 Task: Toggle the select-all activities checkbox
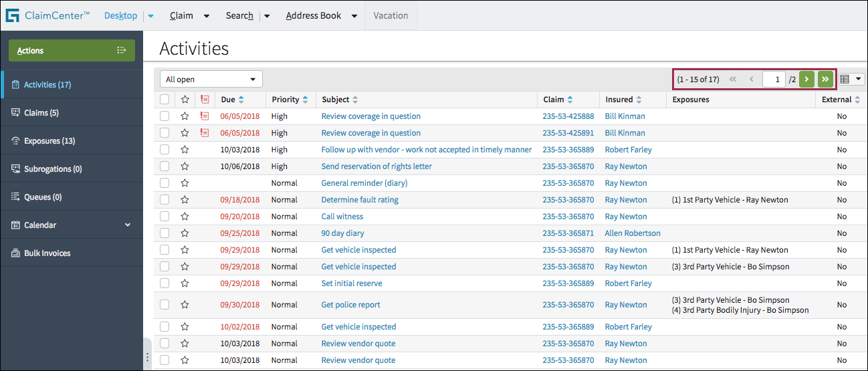pos(165,100)
